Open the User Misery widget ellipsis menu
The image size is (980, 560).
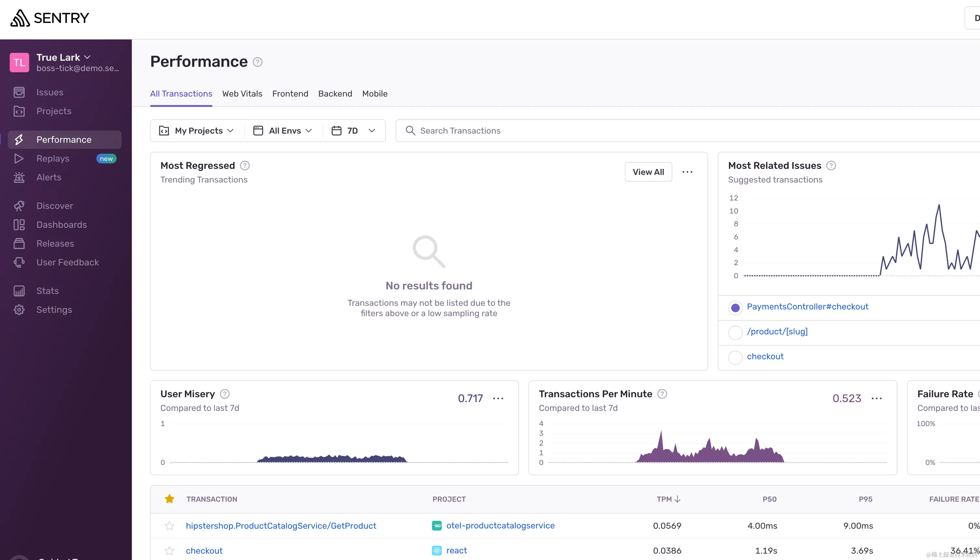[x=498, y=398]
